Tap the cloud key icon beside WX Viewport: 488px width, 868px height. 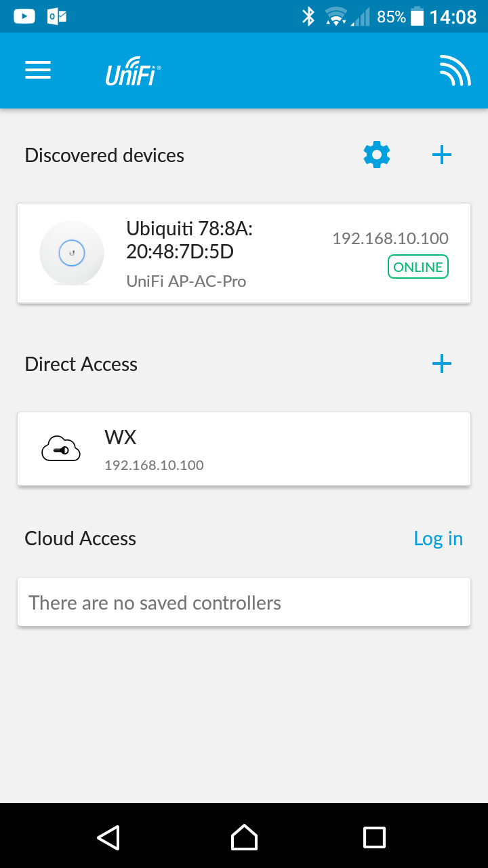(x=61, y=449)
